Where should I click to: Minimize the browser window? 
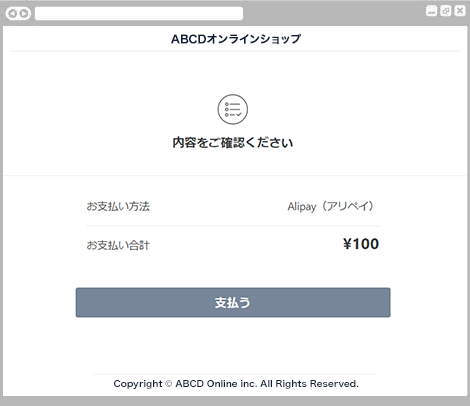coord(431,11)
